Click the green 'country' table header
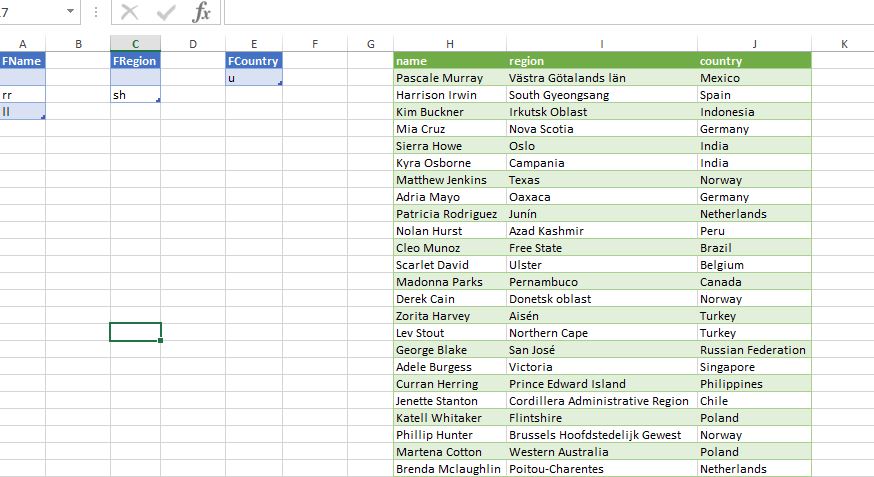This screenshot has height=477, width=874. (x=754, y=61)
